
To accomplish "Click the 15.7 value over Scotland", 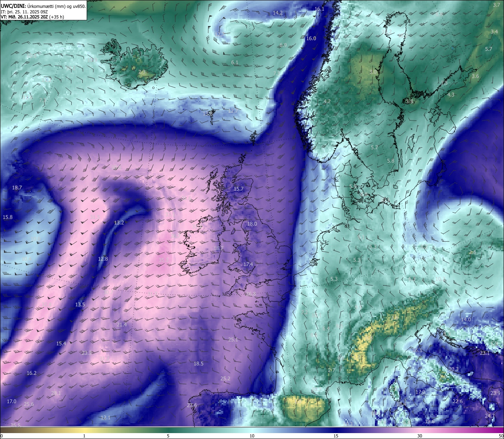I will coord(239,189).
